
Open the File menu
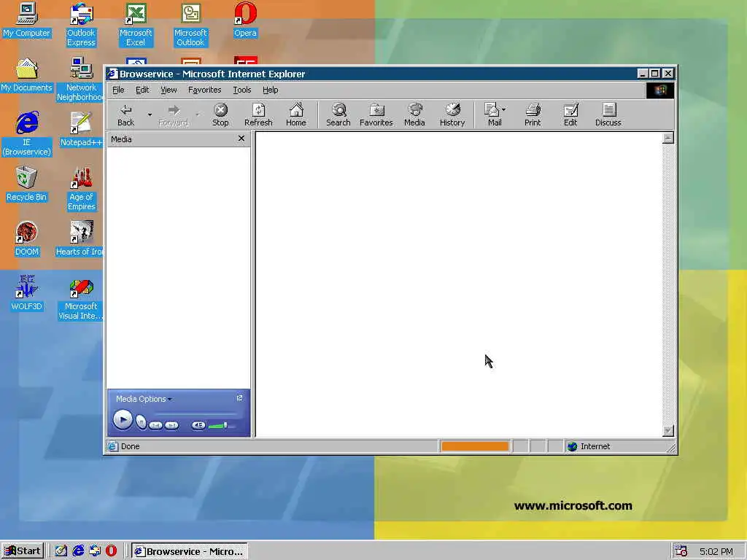click(x=118, y=90)
